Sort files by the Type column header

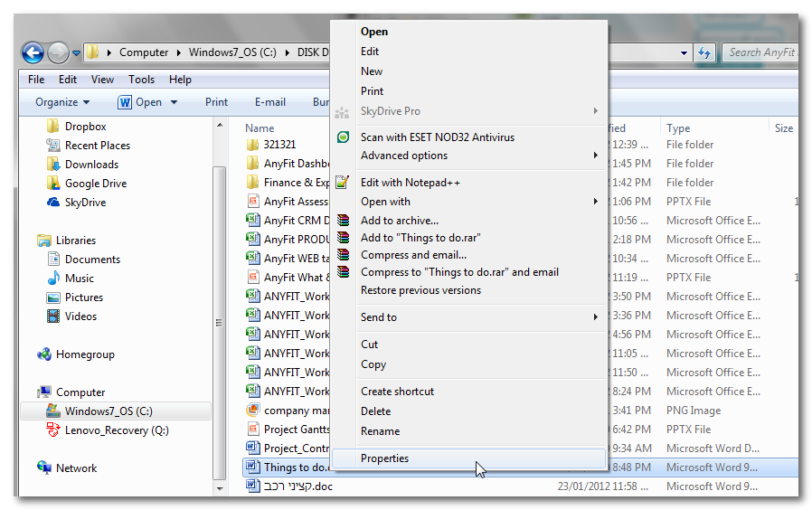click(678, 128)
